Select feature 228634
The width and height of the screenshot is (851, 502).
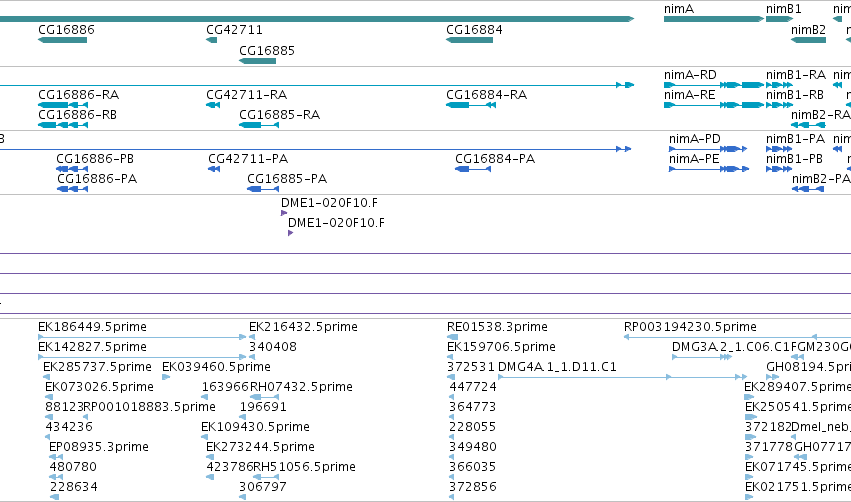74,487
